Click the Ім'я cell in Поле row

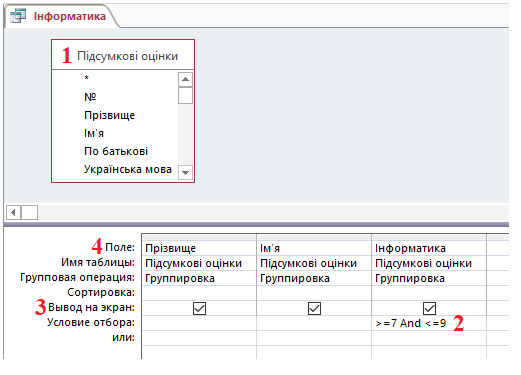(314, 248)
